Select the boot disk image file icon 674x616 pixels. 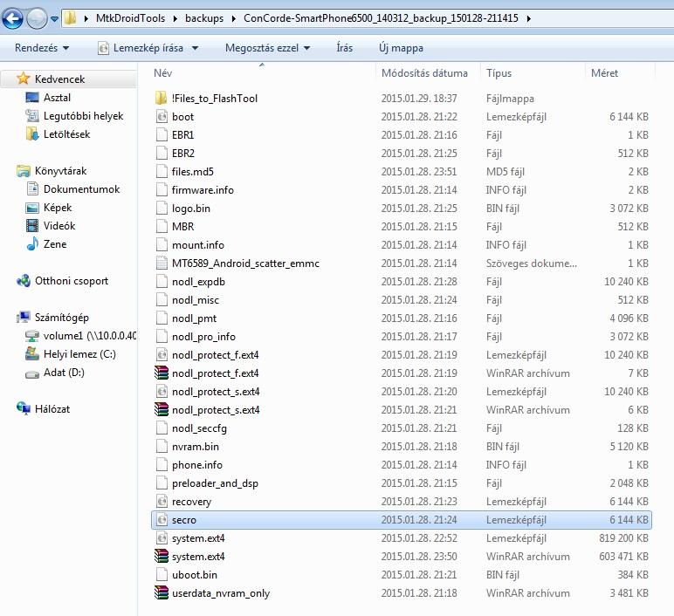(162, 116)
